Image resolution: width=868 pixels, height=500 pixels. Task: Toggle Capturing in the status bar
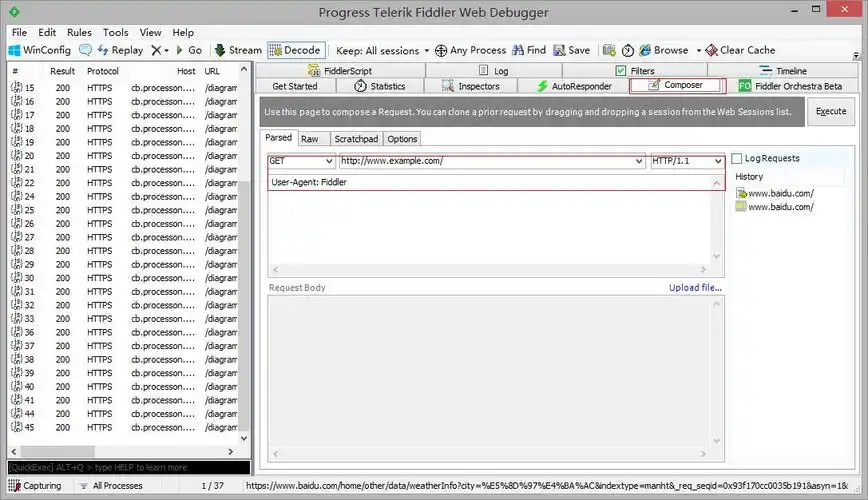(35, 486)
